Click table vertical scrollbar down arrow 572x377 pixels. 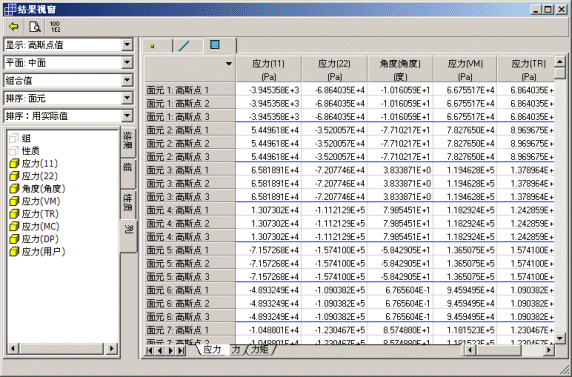point(560,338)
